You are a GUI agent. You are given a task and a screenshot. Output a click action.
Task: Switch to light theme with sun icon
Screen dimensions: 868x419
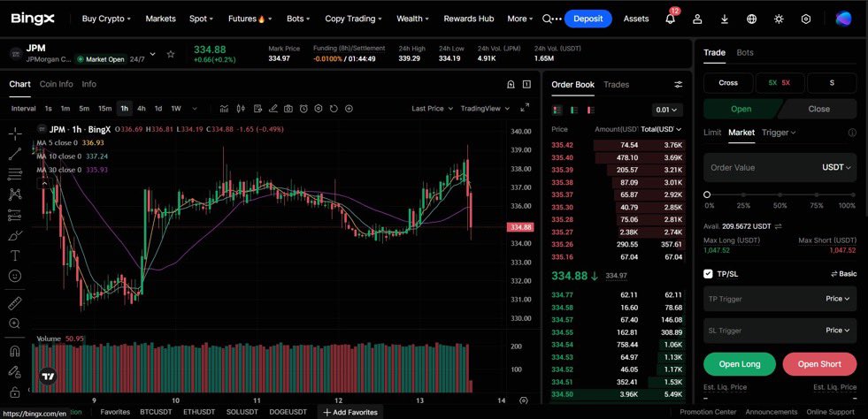(x=779, y=19)
